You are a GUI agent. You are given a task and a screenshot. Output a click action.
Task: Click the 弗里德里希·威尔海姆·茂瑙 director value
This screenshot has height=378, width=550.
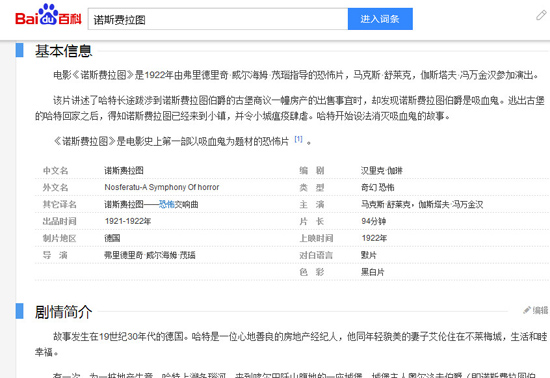click(150, 255)
